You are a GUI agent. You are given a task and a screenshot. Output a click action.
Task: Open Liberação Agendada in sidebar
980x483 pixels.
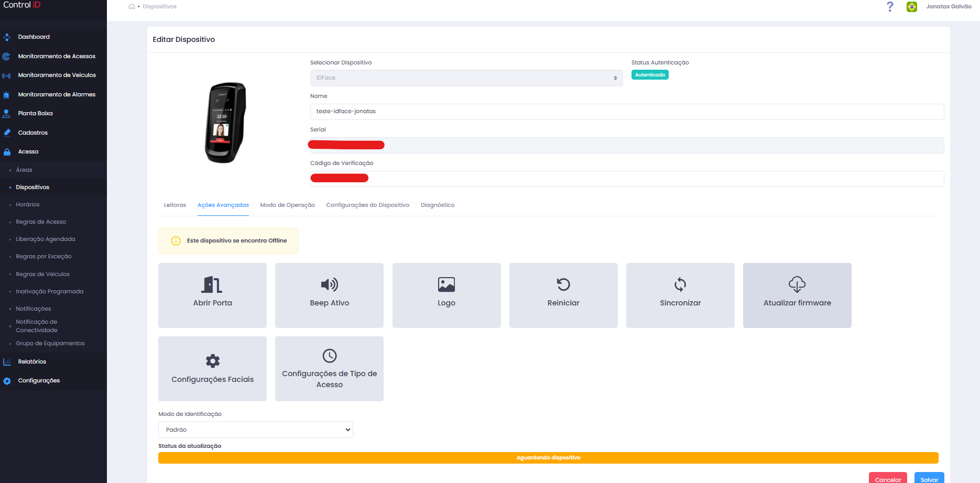(46, 239)
